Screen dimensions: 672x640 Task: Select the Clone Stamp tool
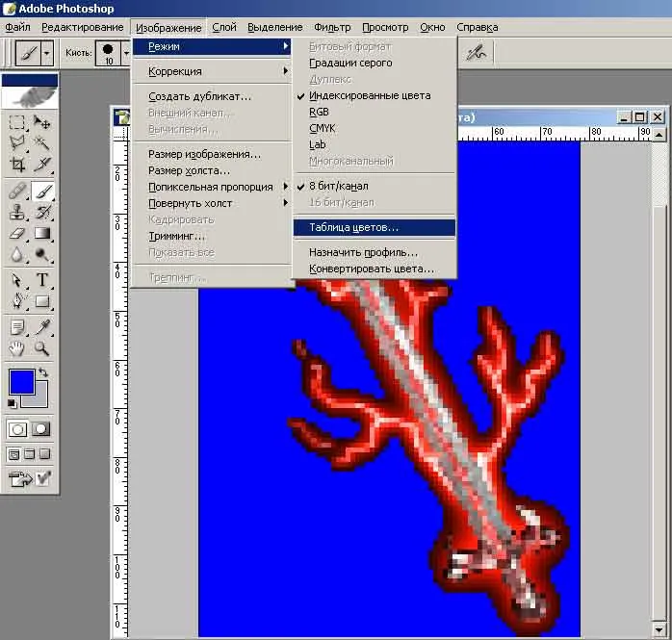pos(17,212)
